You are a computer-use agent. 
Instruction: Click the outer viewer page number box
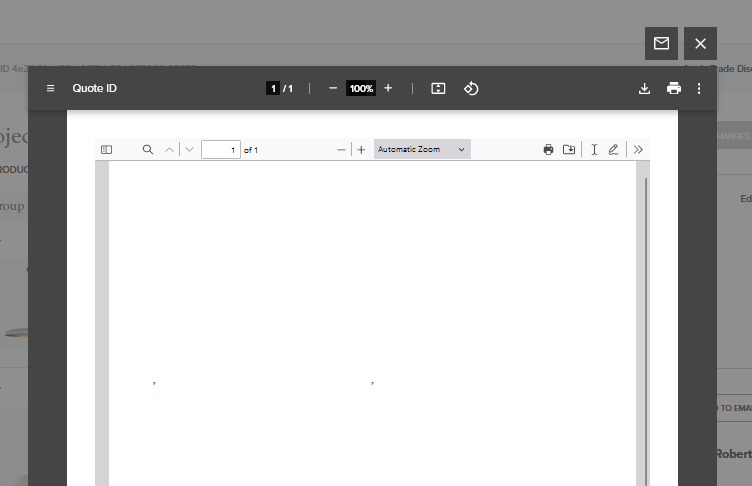point(273,88)
